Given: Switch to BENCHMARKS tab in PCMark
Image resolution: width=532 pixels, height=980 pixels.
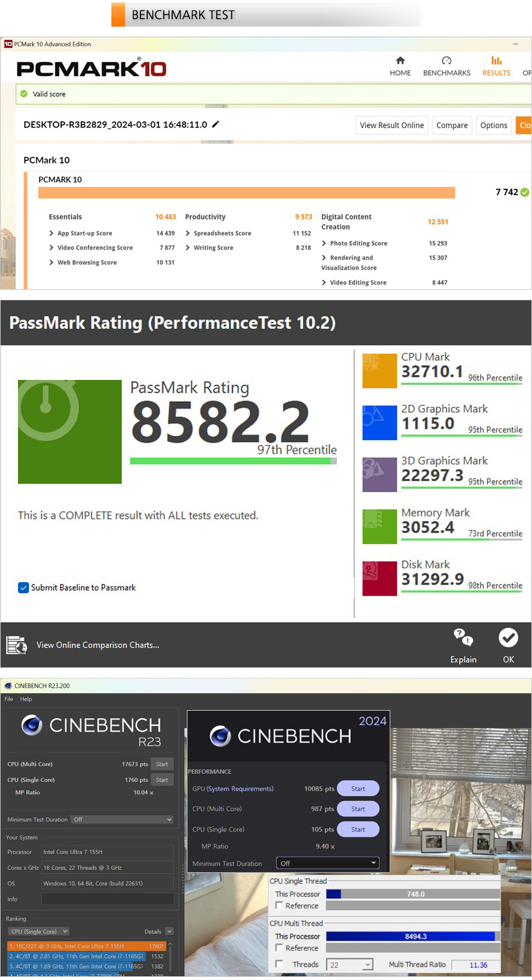Looking at the screenshot, I should point(447,66).
